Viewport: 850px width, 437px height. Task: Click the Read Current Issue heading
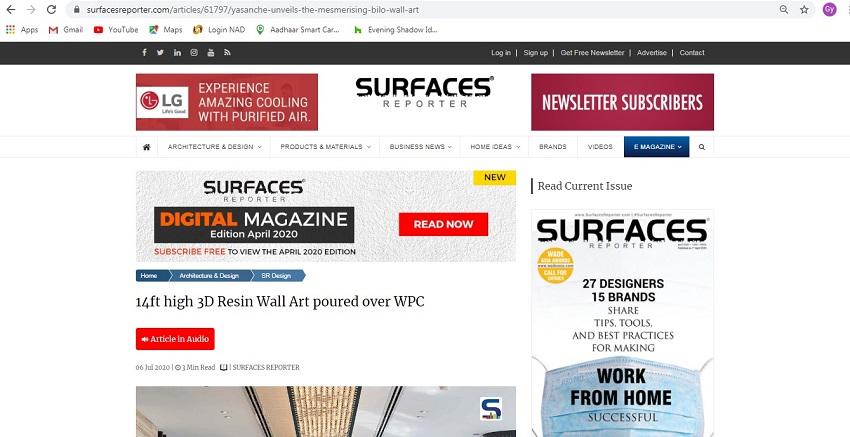pos(584,186)
